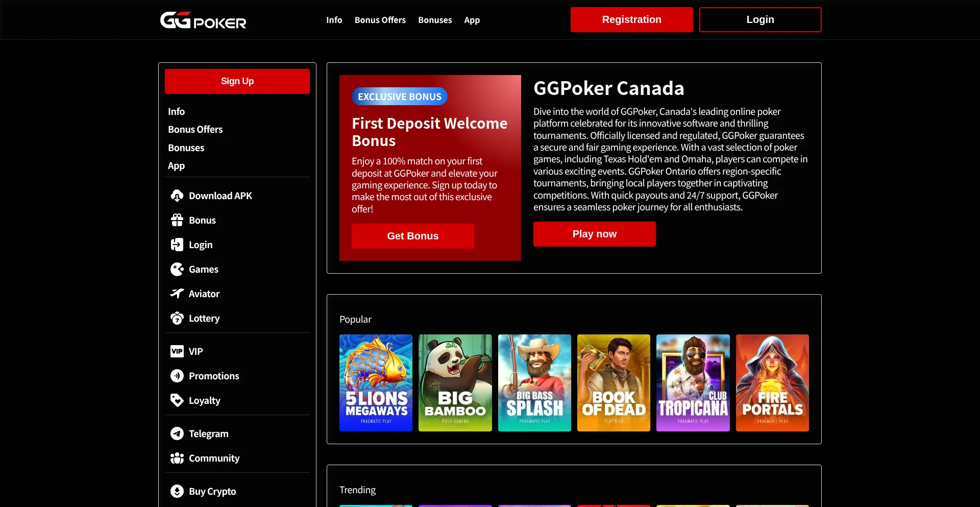Open the Loyalty sidebar link text
980x507 pixels.
click(205, 400)
